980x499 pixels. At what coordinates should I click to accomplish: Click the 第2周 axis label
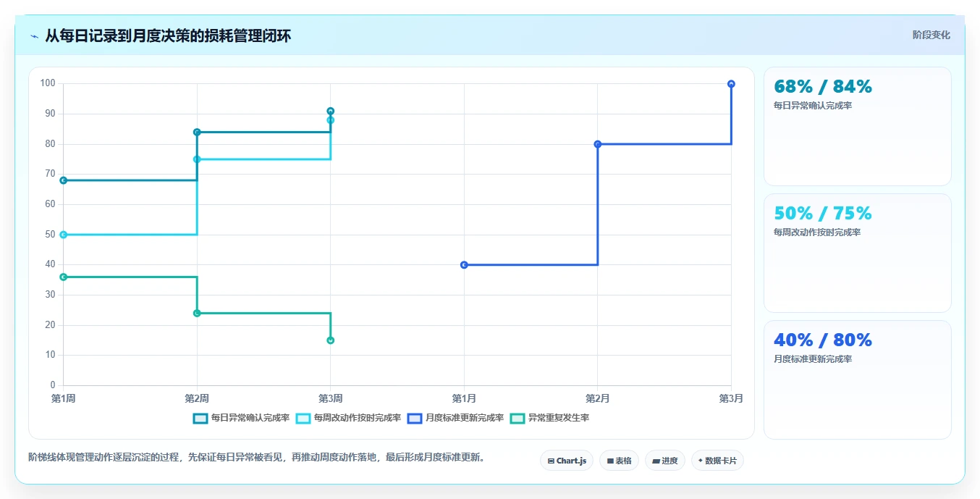click(197, 398)
